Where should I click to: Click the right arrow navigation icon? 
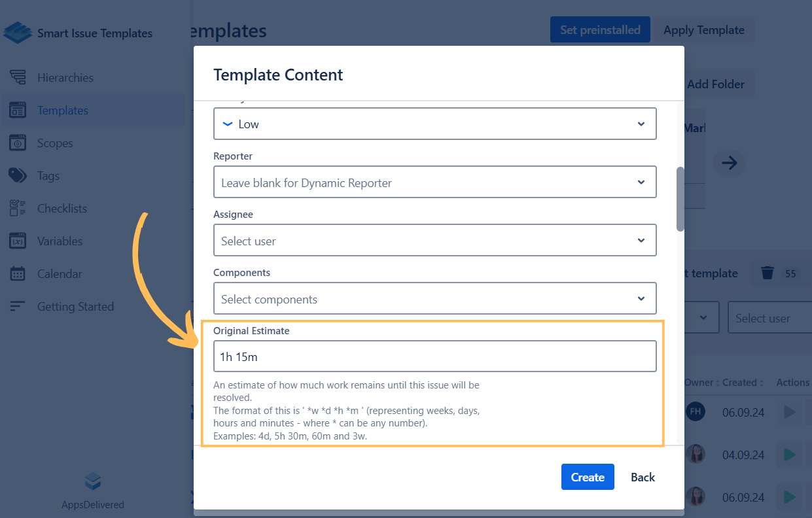(x=729, y=162)
